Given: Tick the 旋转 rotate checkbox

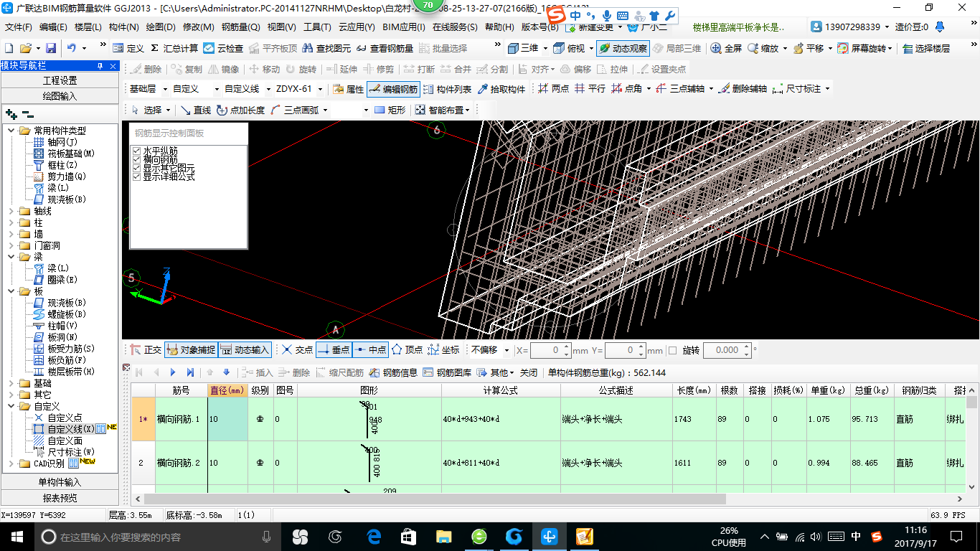Looking at the screenshot, I should coord(672,350).
